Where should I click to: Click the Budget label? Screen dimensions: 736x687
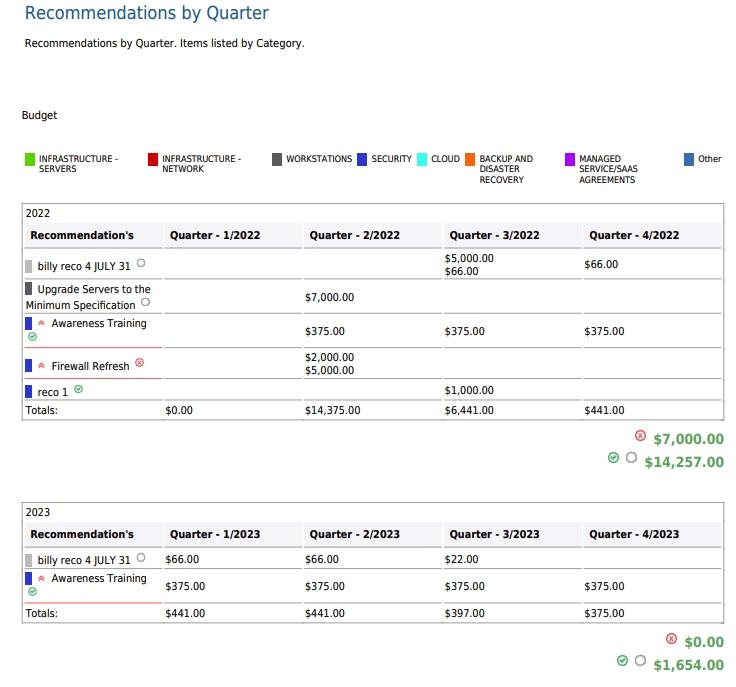click(39, 115)
